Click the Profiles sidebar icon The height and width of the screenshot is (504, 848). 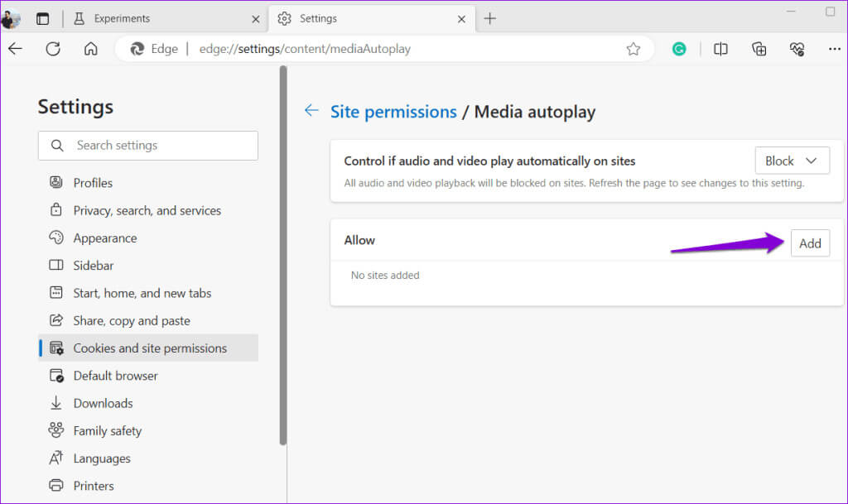click(55, 182)
